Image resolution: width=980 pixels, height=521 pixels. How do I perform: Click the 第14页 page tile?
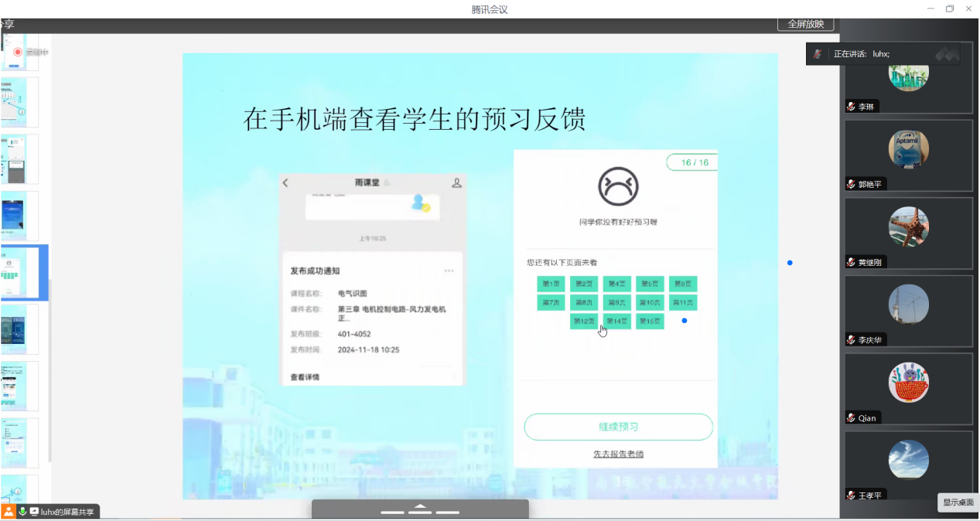[x=617, y=321]
